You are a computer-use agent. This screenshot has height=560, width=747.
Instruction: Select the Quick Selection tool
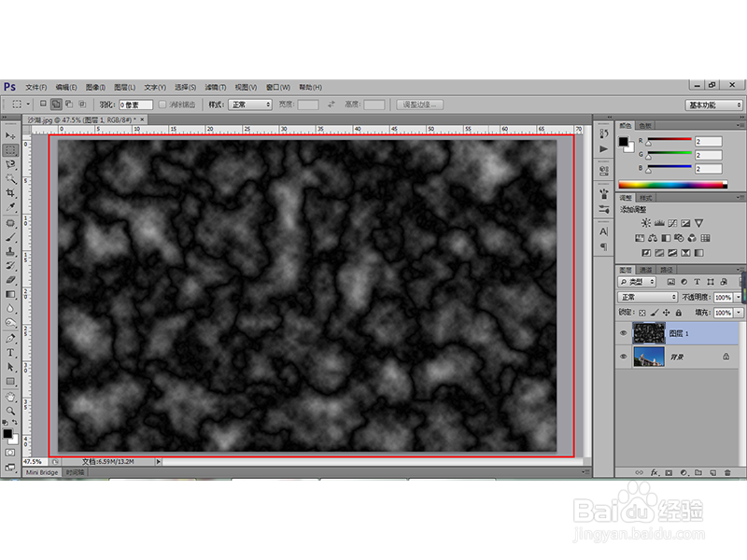pos(10,179)
